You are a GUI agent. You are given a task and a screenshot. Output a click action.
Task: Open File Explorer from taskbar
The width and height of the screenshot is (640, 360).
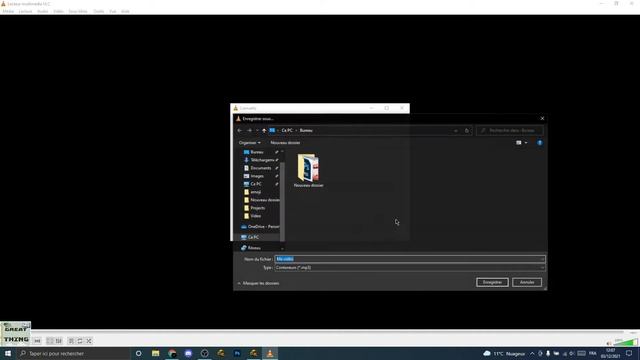click(x=156, y=353)
